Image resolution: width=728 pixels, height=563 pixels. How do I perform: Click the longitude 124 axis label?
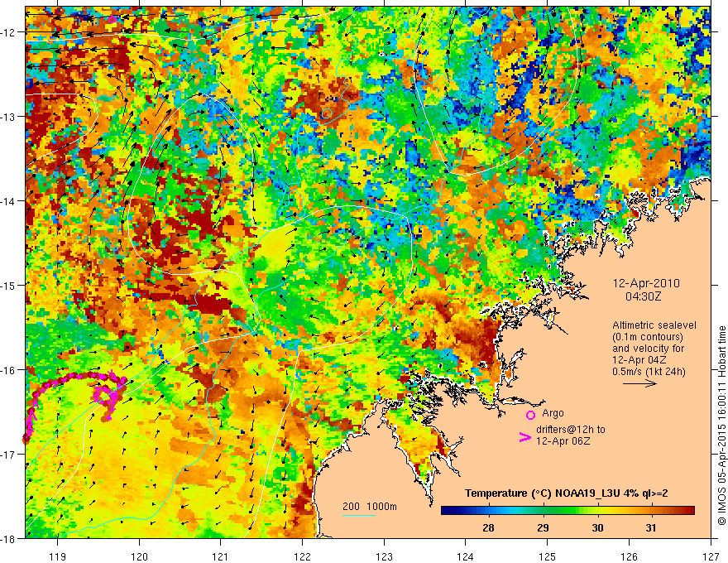(465, 556)
